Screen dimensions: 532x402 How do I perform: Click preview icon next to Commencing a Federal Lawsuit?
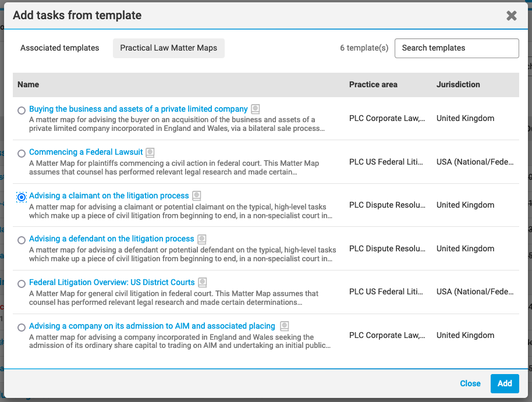click(150, 152)
